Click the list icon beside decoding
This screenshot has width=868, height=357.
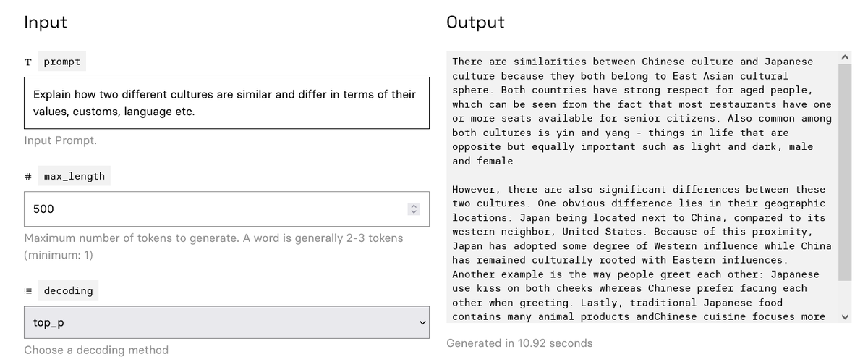(28, 291)
